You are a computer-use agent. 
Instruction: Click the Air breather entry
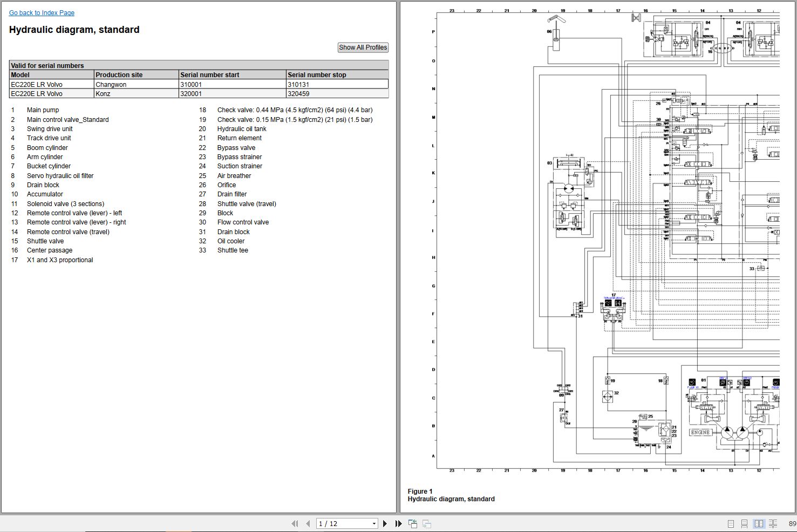(234, 176)
